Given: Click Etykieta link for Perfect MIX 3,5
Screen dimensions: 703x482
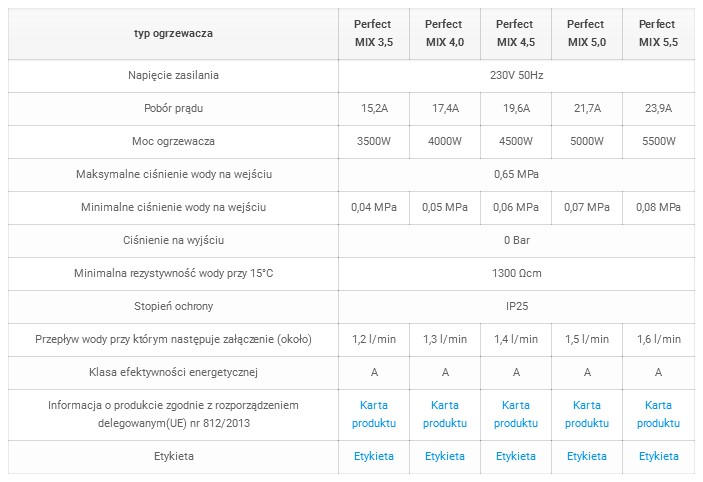Looking at the screenshot, I should [x=373, y=456].
